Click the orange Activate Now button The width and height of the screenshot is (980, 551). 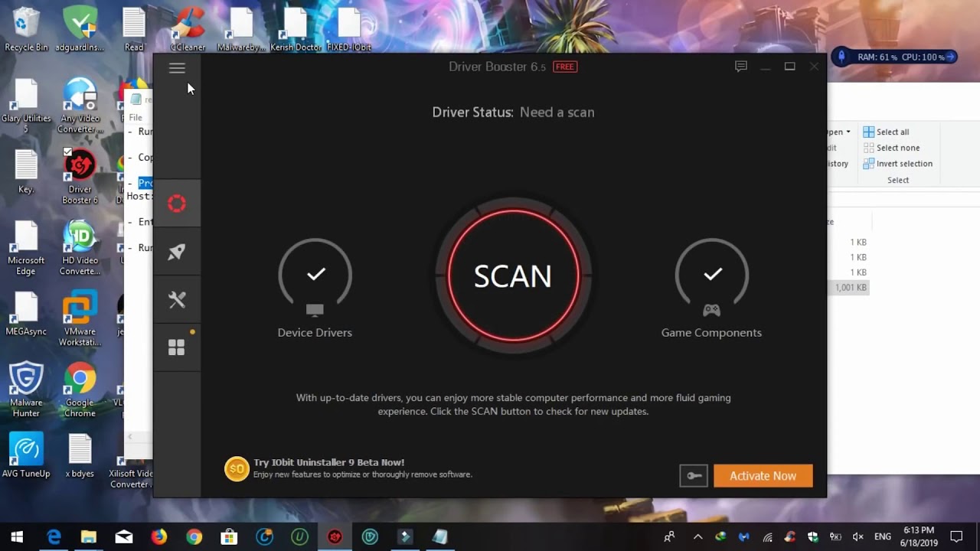pyautogui.click(x=763, y=476)
